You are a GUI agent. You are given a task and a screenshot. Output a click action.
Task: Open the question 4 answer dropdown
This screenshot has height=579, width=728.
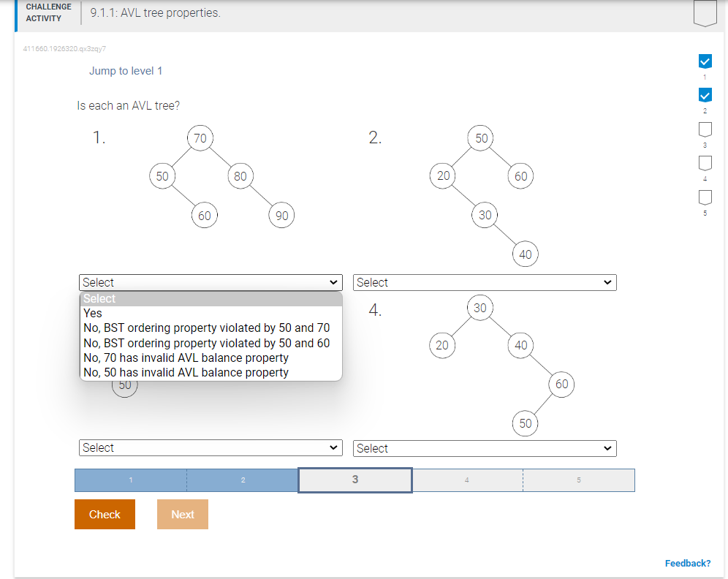click(x=485, y=448)
